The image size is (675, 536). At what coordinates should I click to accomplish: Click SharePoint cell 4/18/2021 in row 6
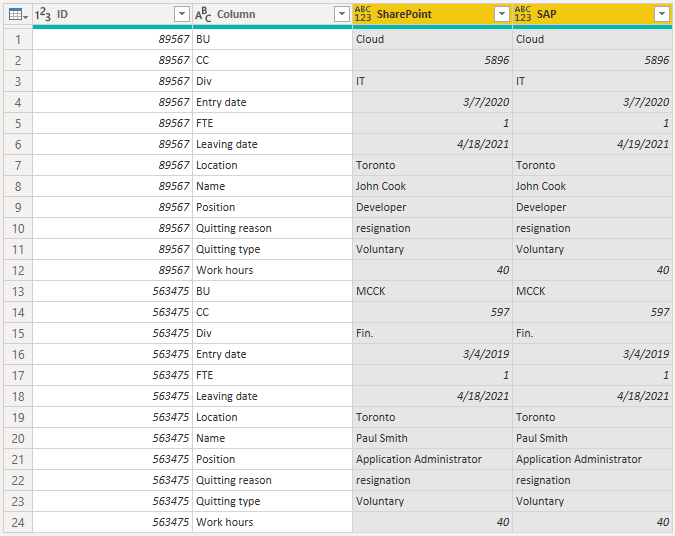click(432, 144)
